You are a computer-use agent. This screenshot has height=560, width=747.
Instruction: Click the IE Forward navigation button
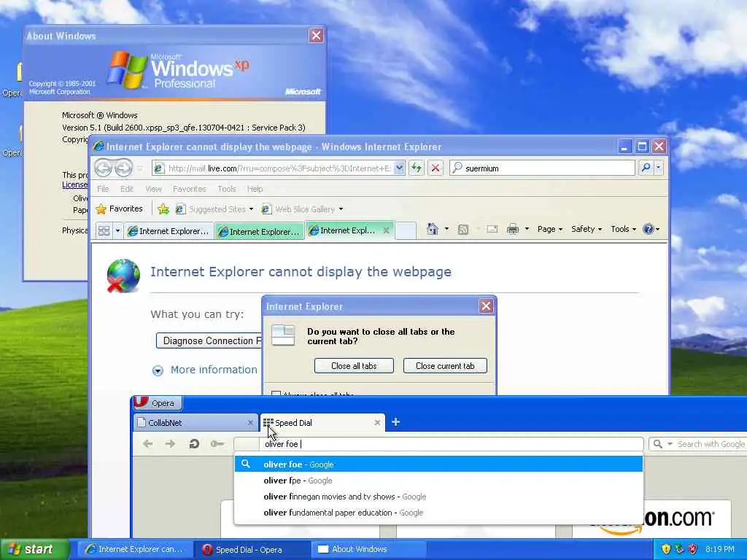point(123,168)
